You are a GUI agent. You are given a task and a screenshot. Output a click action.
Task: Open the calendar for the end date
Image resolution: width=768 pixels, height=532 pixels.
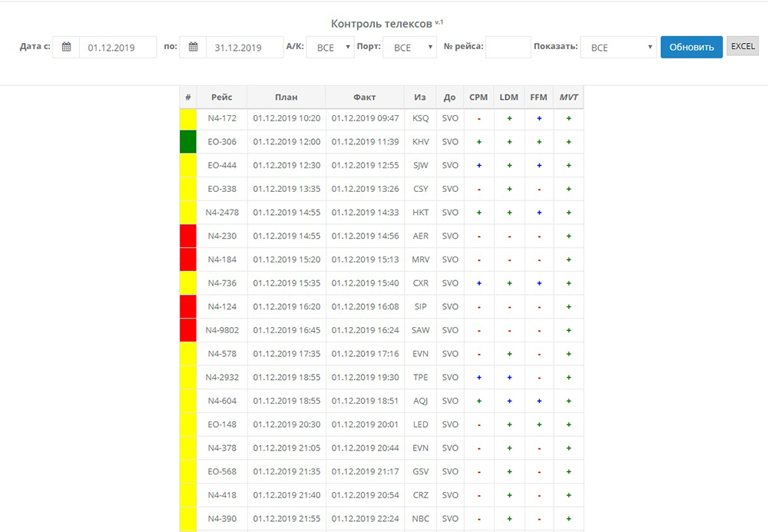coord(193,47)
